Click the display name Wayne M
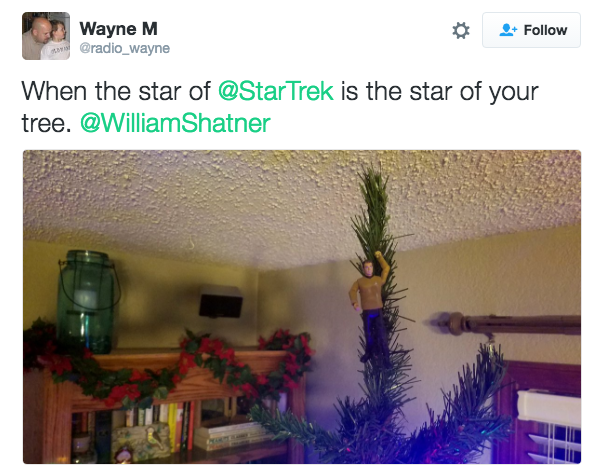 [x=118, y=29]
